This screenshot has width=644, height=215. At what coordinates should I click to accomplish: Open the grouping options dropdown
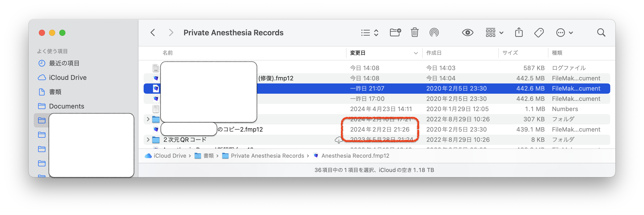pos(494,33)
